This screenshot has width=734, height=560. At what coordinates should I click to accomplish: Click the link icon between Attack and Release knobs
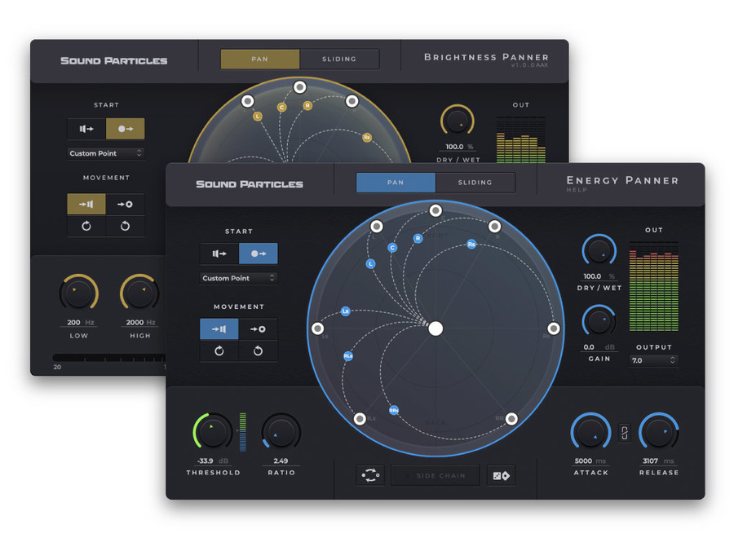pos(624,434)
